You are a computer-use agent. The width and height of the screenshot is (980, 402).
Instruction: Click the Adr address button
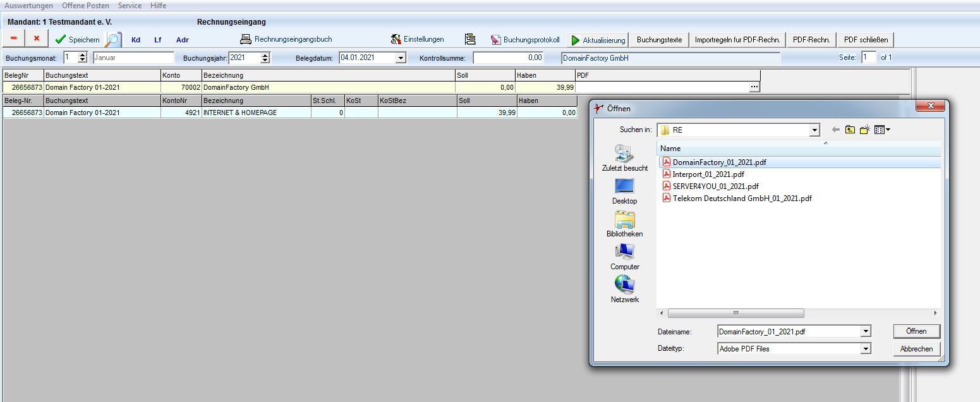coord(183,40)
